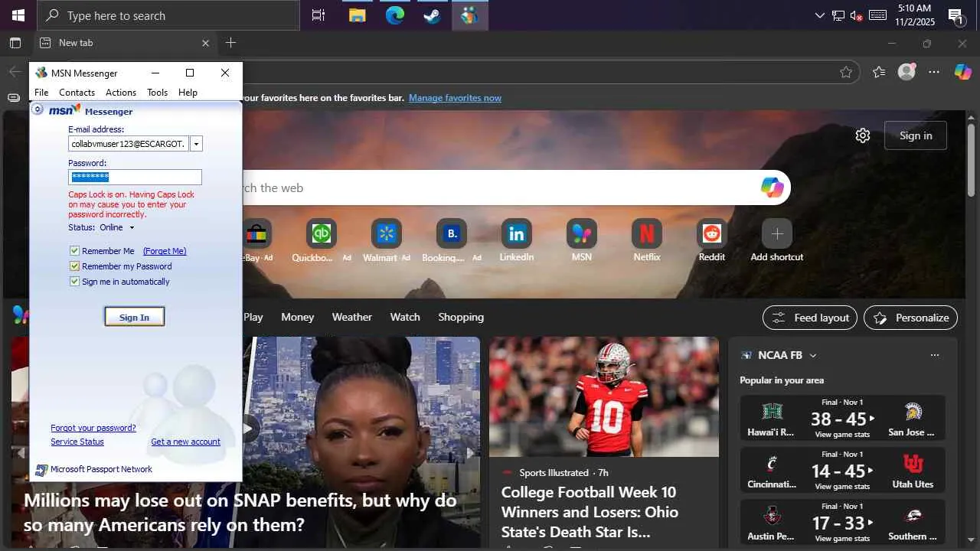Switch to the Money feed tab

click(297, 317)
